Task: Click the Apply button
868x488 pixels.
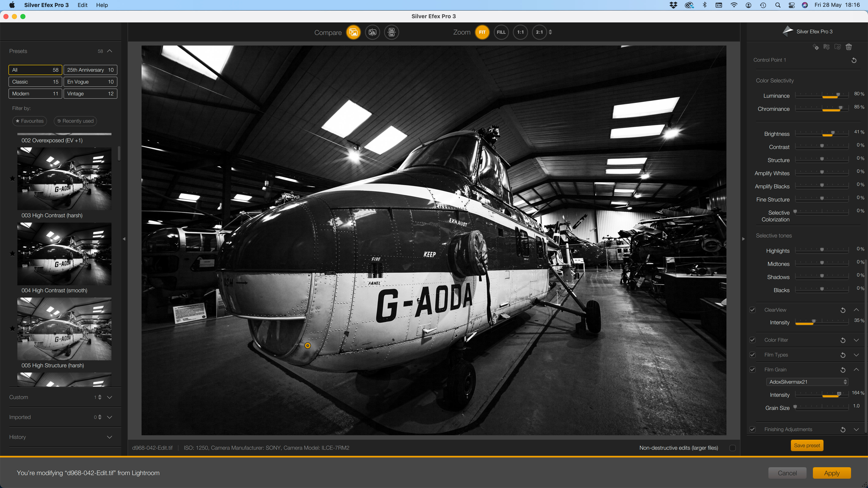Action: 832,473
